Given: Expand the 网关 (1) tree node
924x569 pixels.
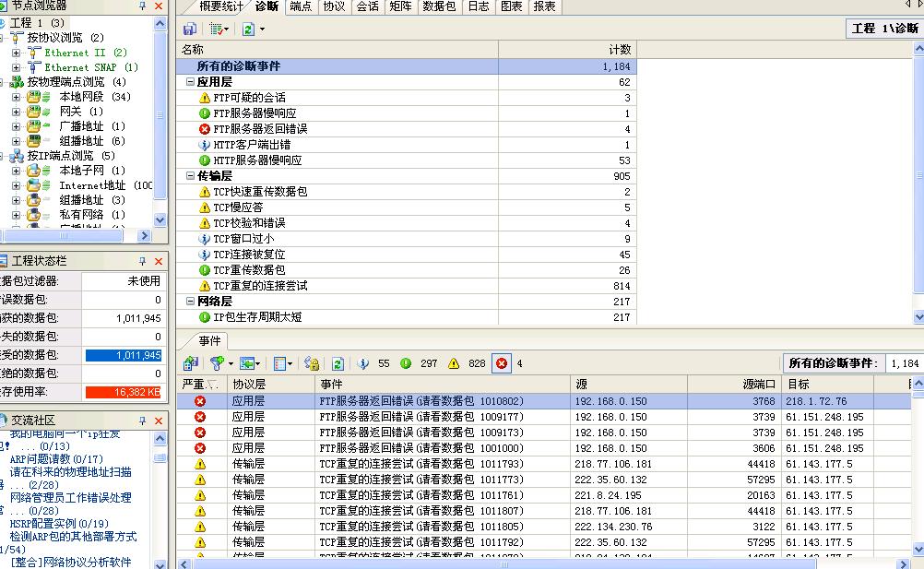Looking at the screenshot, I should [16, 112].
